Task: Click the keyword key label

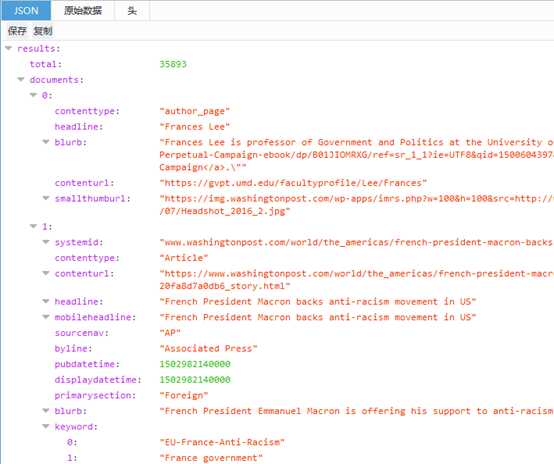Action: click(76, 427)
